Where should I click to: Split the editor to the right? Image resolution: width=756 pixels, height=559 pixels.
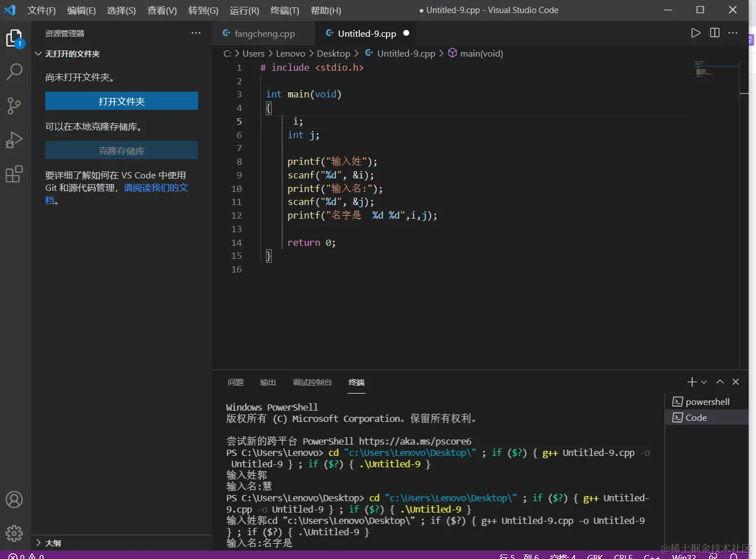[x=715, y=33]
